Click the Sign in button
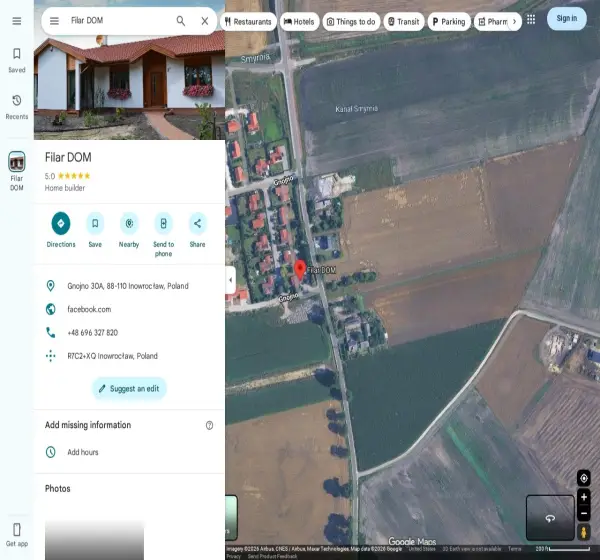 566,18
